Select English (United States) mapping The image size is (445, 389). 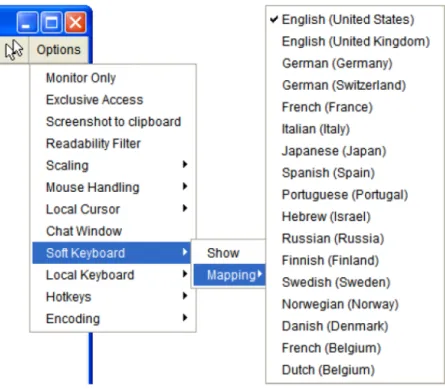pyautogui.click(x=355, y=19)
